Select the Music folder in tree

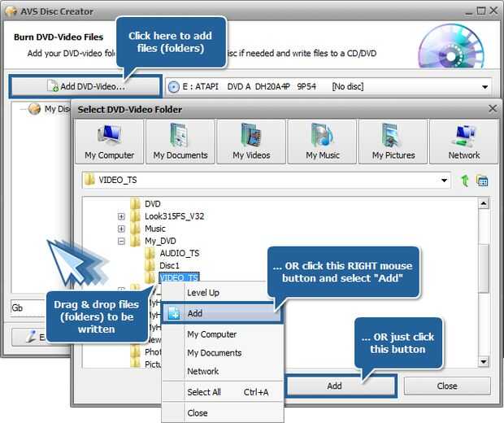(155, 229)
